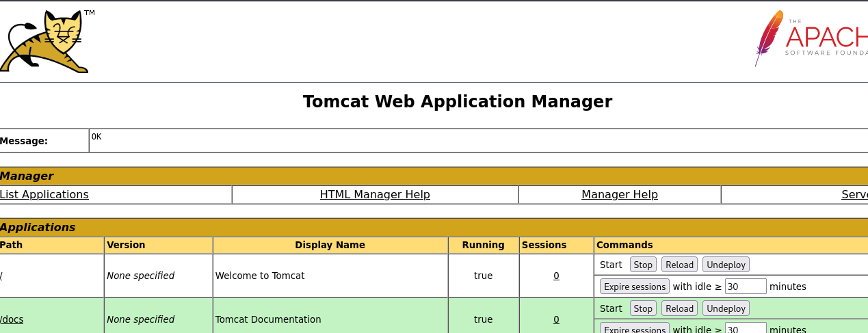Click the 'Commands' column header
Image resolution: width=868 pixels, height=333 pixels.
coord(624,245)
